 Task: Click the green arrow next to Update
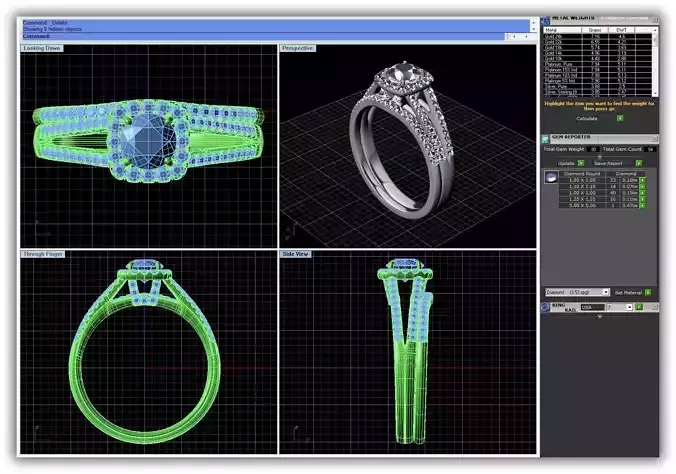pyautogui.click(x=581, y=163)
